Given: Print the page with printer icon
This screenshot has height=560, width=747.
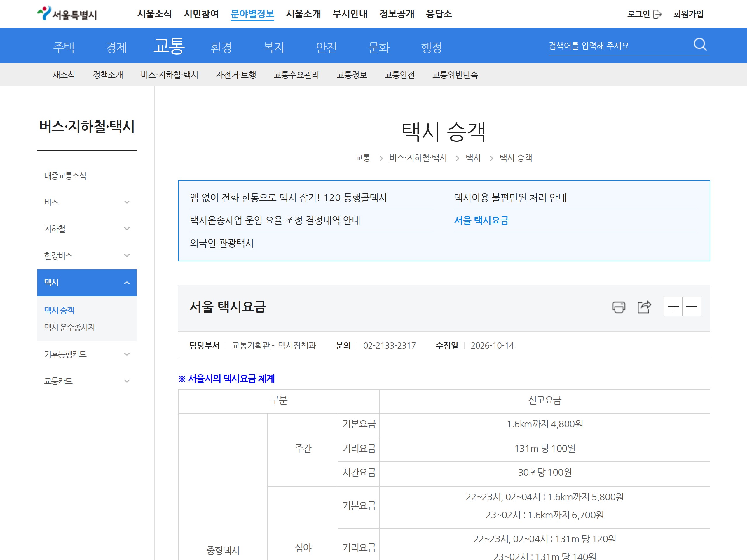Looking at the screenshot, I should click(x=618, y=307).
